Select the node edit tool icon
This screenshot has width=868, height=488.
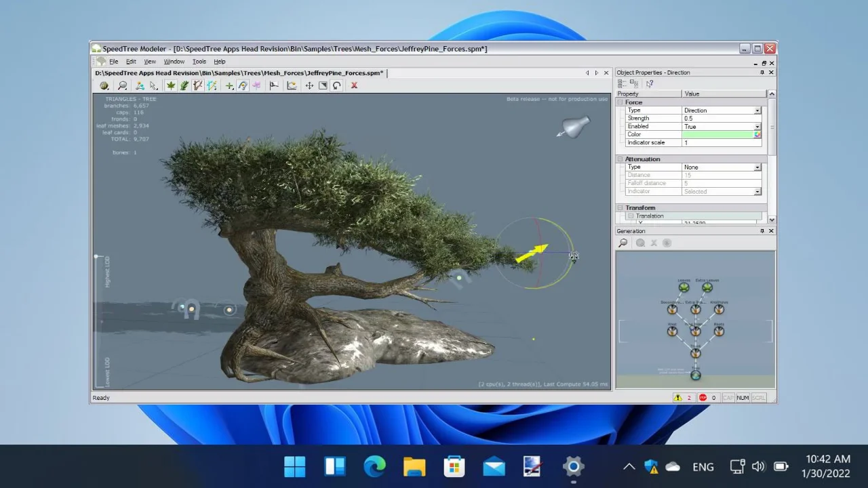pyautogui.click(x=140, y=85)
